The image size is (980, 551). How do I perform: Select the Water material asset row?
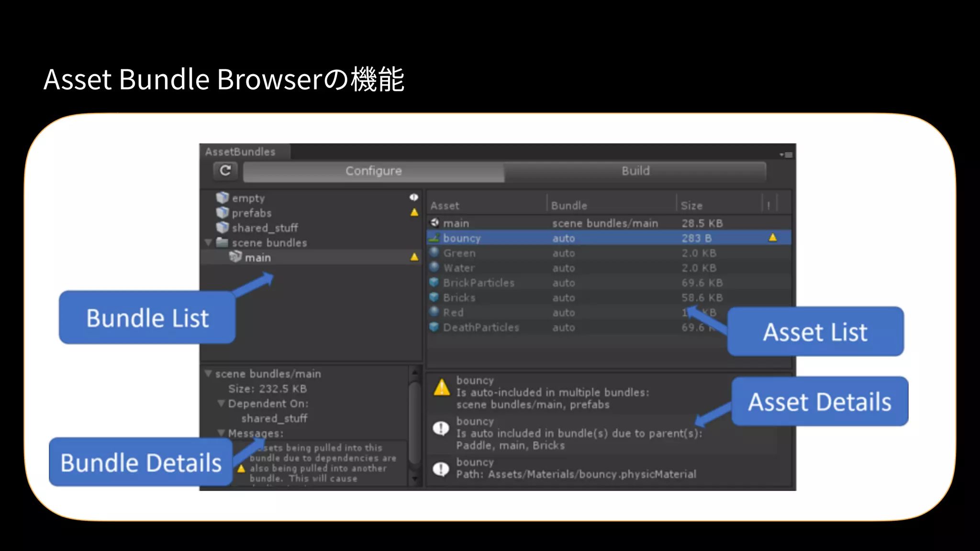click(459, 268)
